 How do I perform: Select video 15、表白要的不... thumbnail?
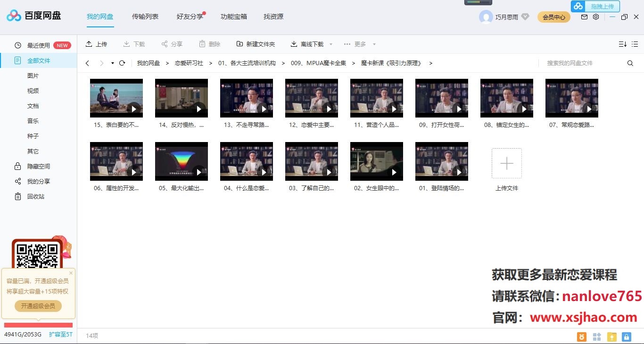tap(116, 98)
